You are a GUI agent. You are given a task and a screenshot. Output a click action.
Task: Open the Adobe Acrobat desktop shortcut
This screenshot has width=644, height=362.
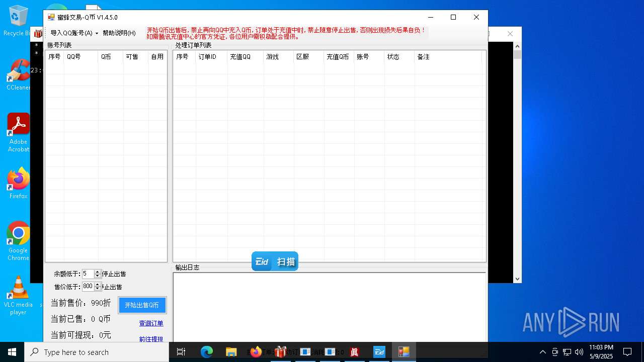point(19,133)
